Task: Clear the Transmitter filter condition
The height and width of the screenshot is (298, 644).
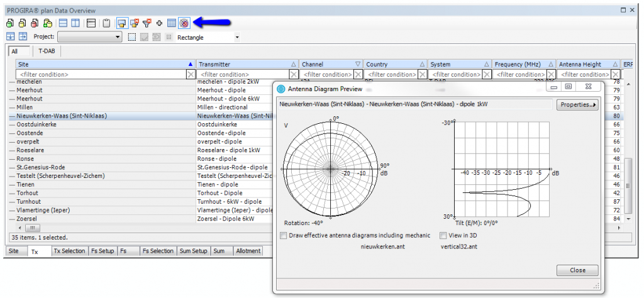Action: pyautogui.click(x=294, y=74)
